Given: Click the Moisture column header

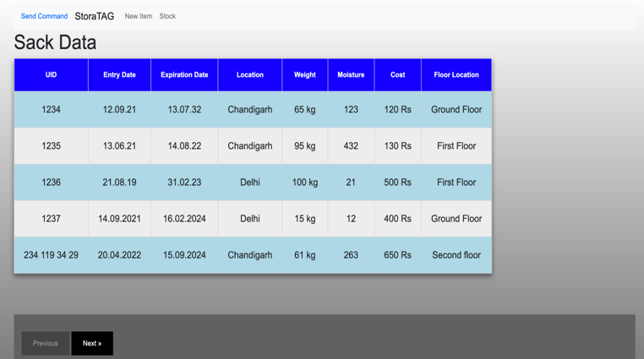Looking at the screenshot, I should tap(351, 74).
